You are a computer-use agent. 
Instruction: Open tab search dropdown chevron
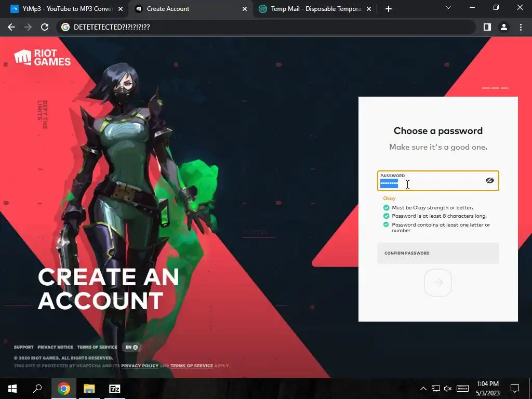pyautogui.click(x=448, y=7)
